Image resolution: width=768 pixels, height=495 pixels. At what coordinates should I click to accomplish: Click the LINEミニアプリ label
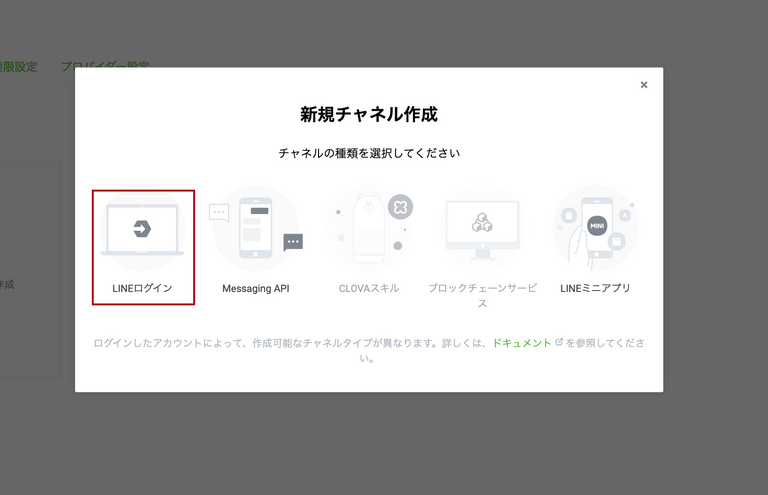(595, 288)
